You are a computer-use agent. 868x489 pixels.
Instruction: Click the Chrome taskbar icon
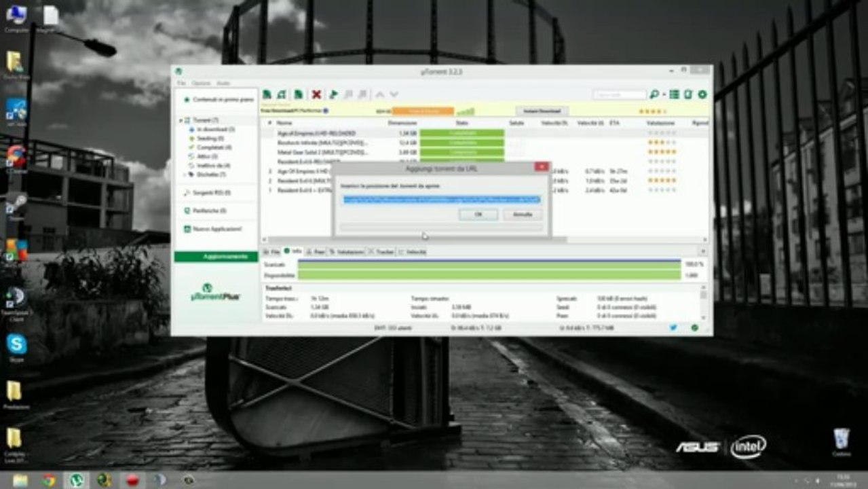48,480
